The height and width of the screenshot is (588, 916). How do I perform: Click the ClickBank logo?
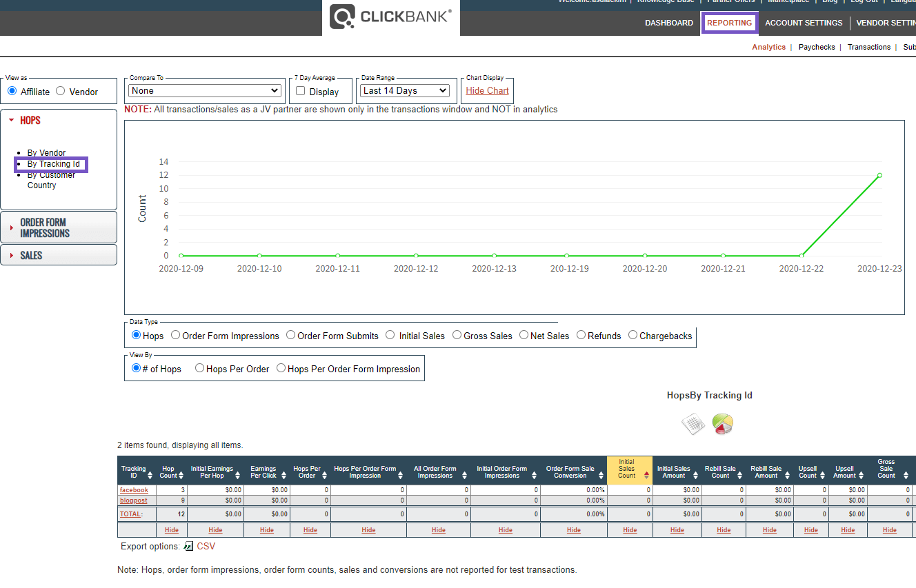(x=391, y=17)
